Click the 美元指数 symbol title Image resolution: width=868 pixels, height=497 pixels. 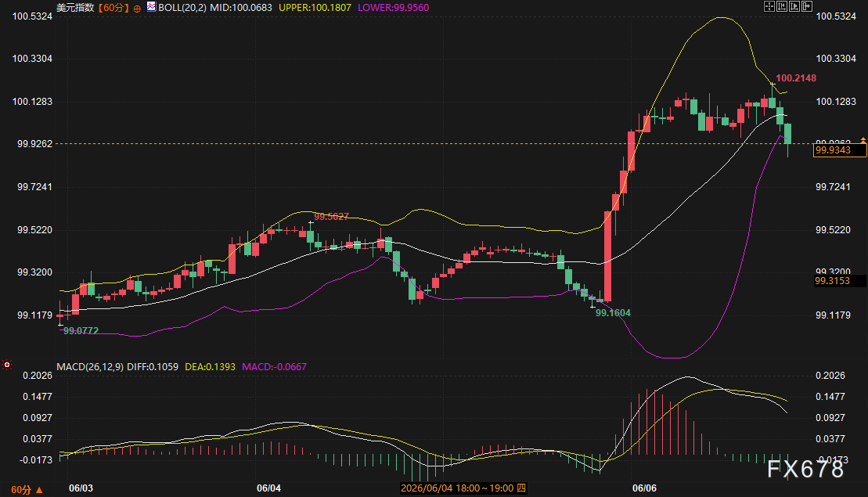pyautogui.click(x=75, y=8)
